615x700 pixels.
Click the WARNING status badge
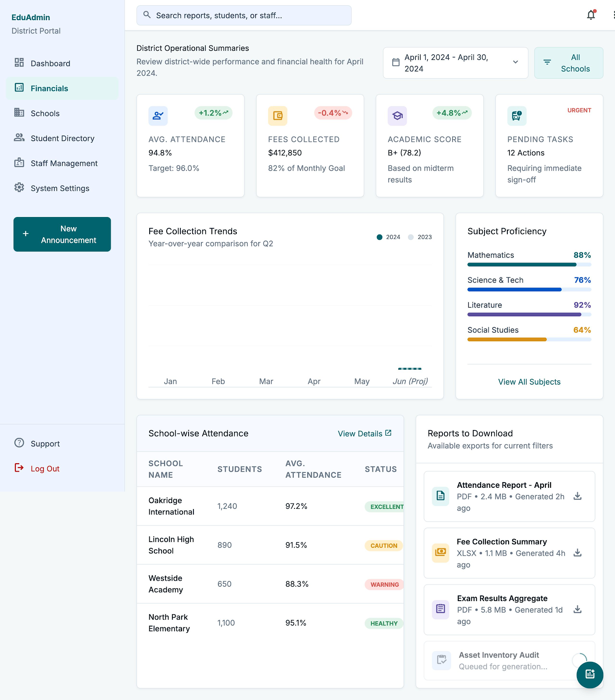[x=384, y=584]
